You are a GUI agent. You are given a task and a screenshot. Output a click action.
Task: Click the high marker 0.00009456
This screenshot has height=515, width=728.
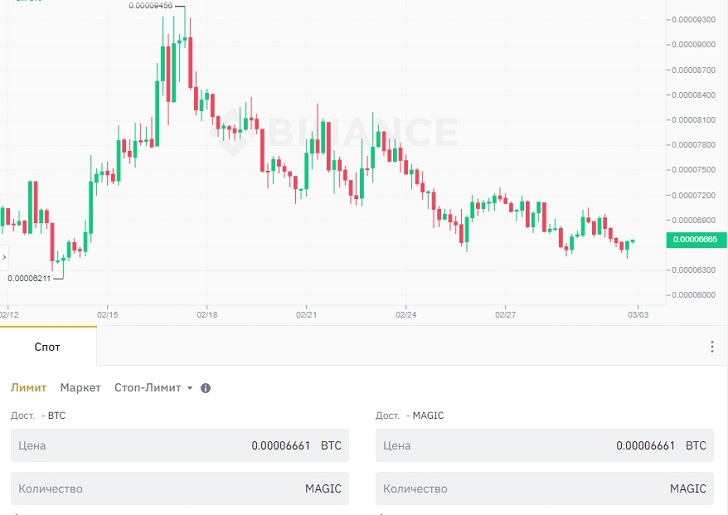point(150,6)
